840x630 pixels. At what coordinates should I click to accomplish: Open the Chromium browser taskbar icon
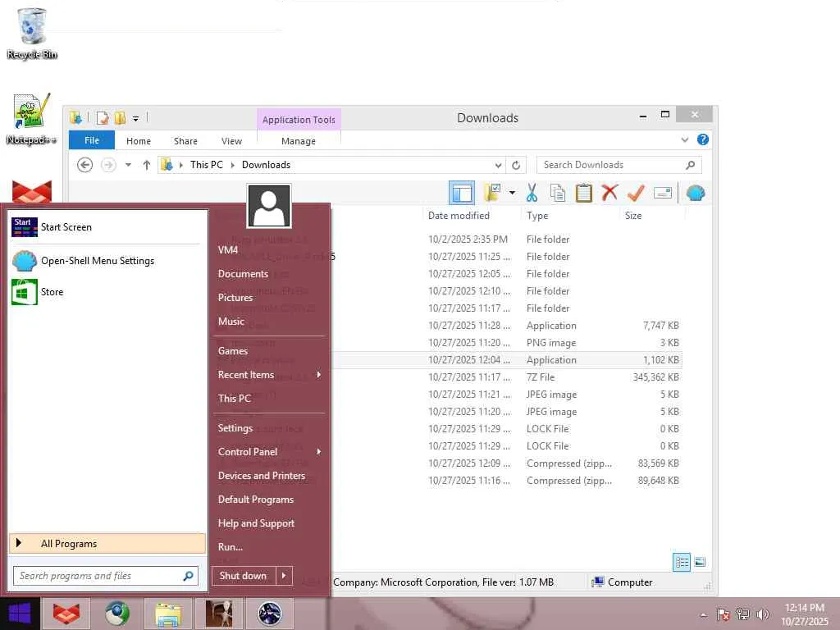117,614
